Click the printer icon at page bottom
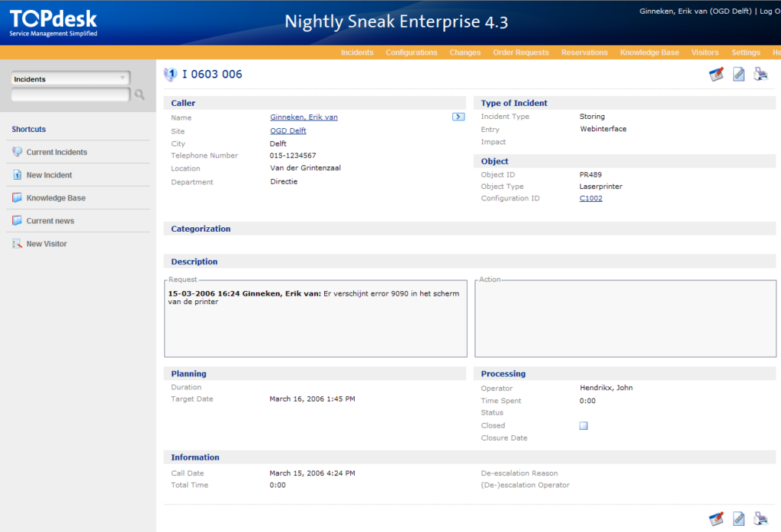The height and width of the screenshot is (532, 781). pos(760,518)
